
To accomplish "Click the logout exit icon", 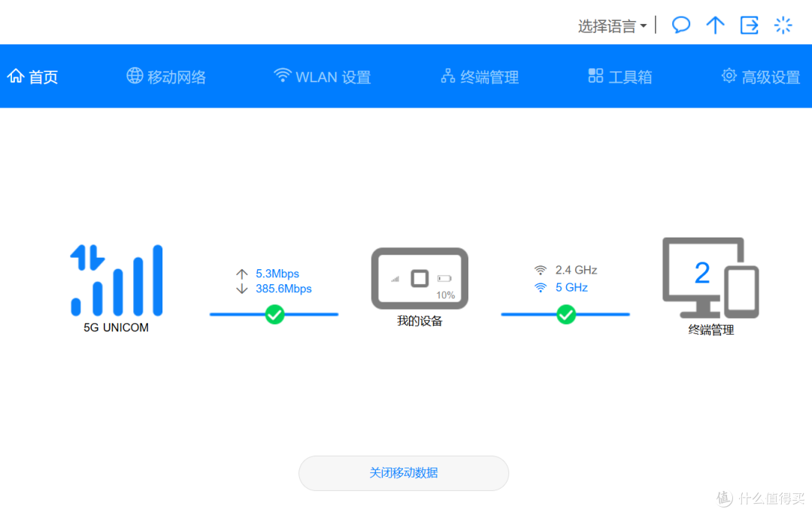I will pyautogui.click(x=749, y=25).
